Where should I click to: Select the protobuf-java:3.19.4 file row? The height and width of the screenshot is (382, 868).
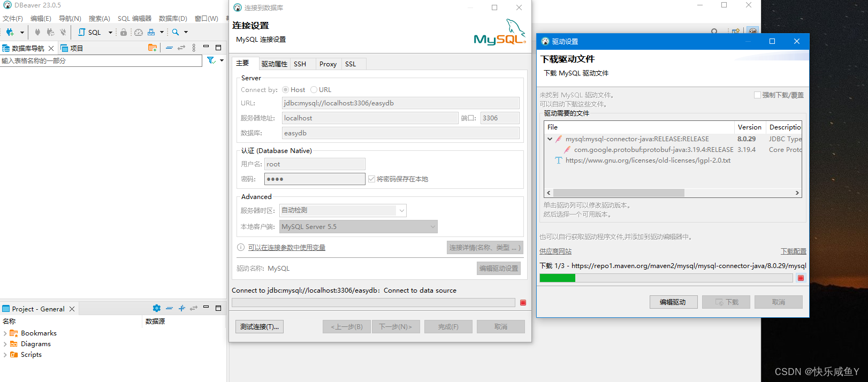click(654, 150)
